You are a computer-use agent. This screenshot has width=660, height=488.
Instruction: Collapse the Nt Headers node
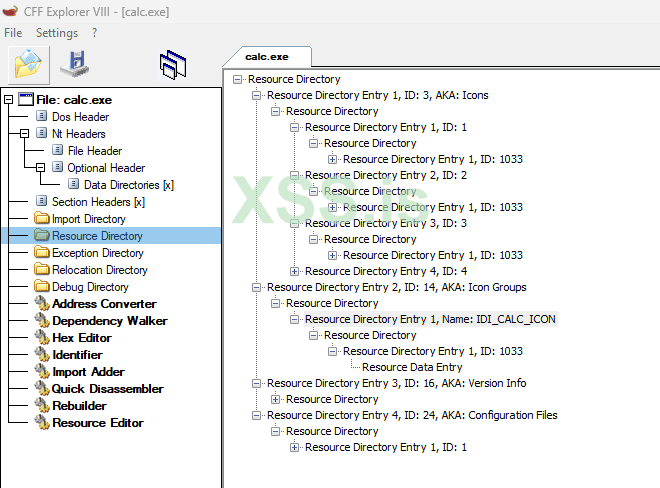coord(24,133)
